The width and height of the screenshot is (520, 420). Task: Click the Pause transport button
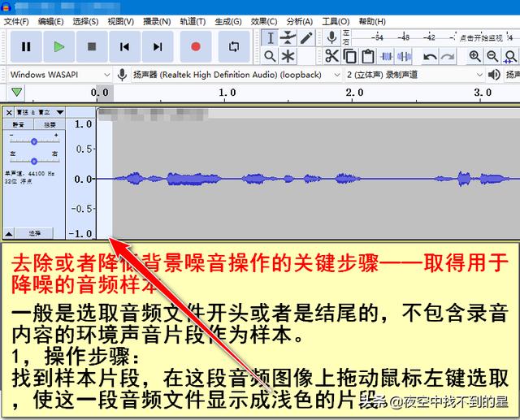[x=26, y=47]
